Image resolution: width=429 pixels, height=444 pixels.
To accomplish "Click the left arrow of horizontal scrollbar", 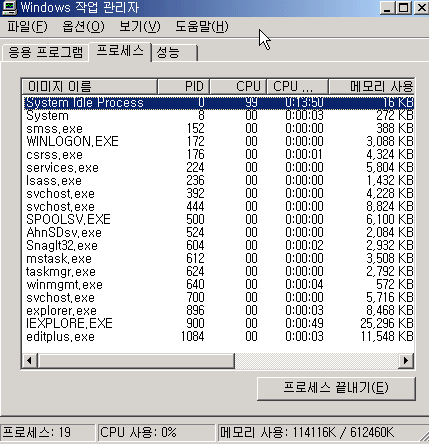I will click(29, 361).
